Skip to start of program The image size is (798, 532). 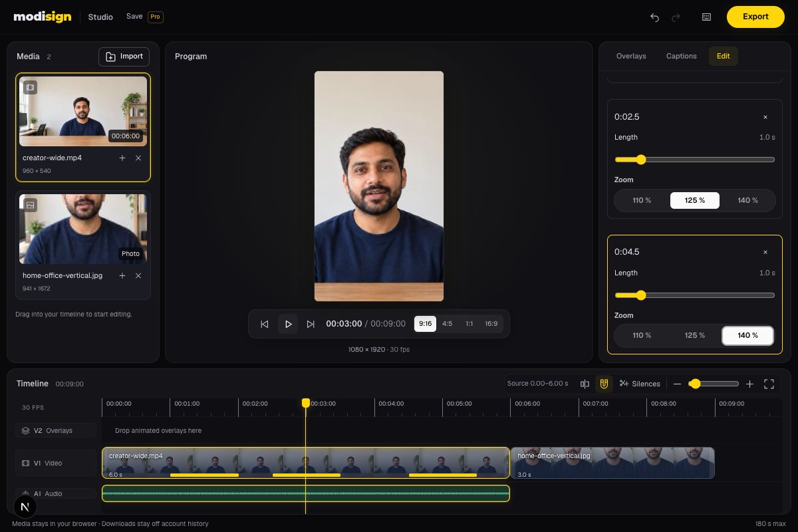pos(264,324)
